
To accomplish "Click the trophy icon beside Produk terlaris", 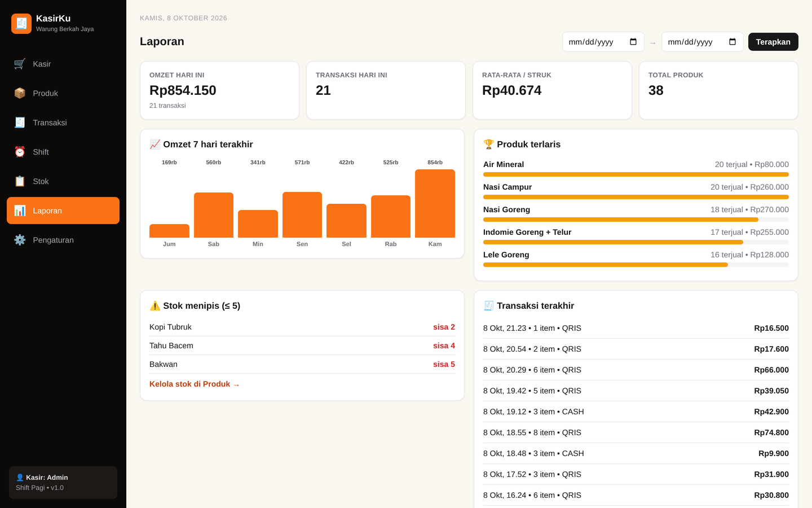I will (x=489, y=144).
